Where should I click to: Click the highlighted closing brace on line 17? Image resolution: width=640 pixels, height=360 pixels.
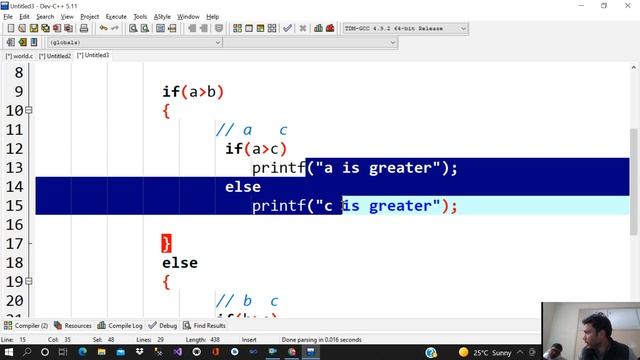[x=166, y=244]
